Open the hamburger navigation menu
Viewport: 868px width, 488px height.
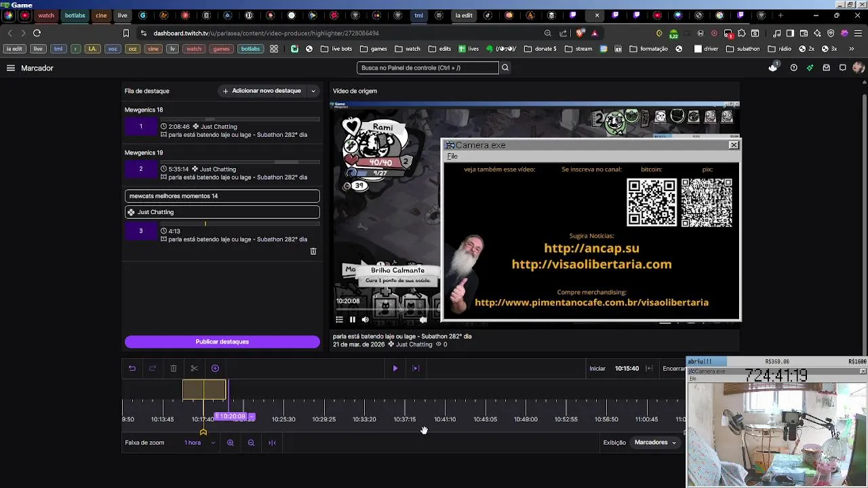pyautogui.click(x=11, y=68)
